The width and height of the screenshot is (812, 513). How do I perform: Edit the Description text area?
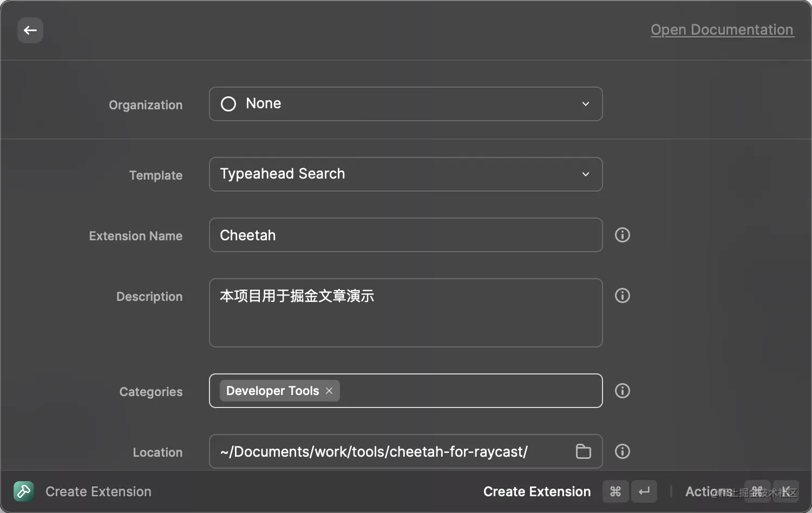405,313
